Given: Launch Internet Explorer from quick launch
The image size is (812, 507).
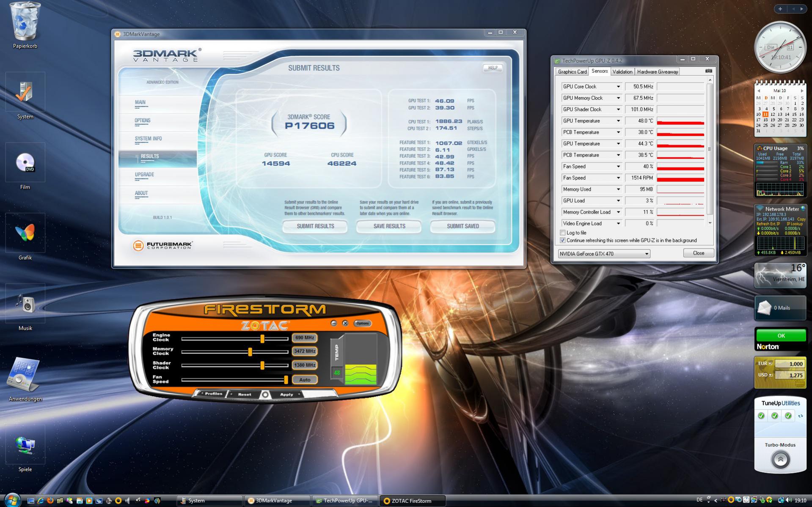Looking at the screenshot, I should click(x=41, y=501).
